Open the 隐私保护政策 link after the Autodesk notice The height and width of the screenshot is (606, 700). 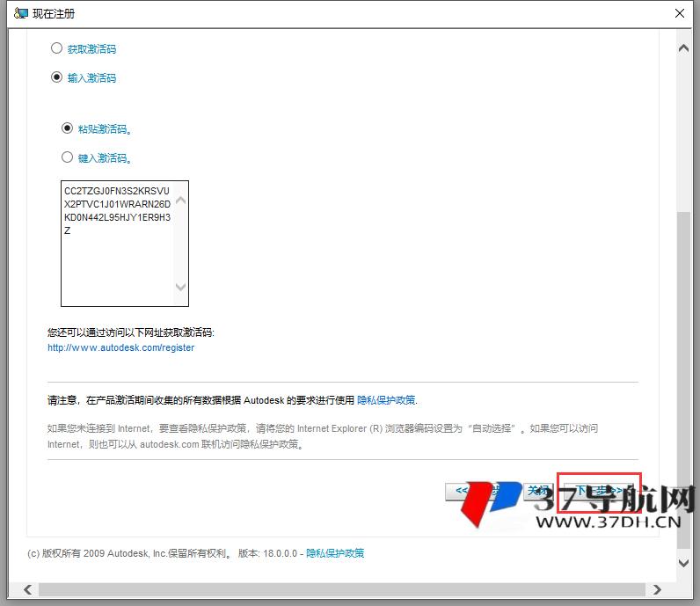386,400
